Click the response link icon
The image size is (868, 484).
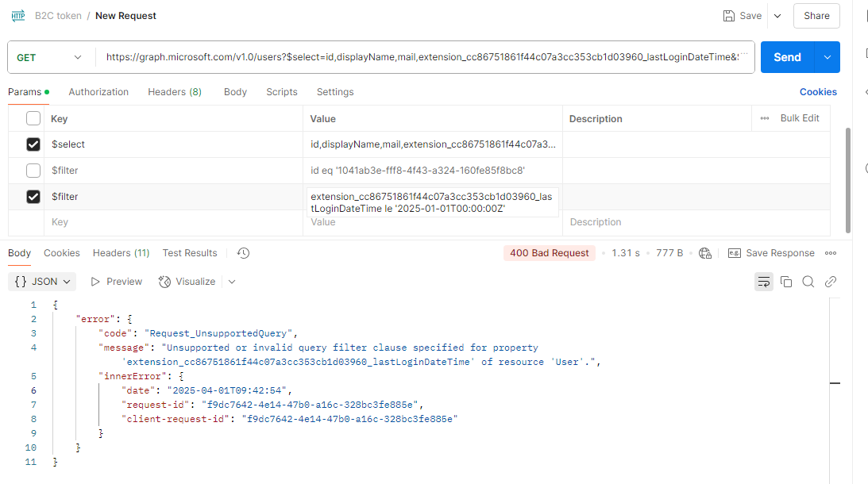coord(831,282)
